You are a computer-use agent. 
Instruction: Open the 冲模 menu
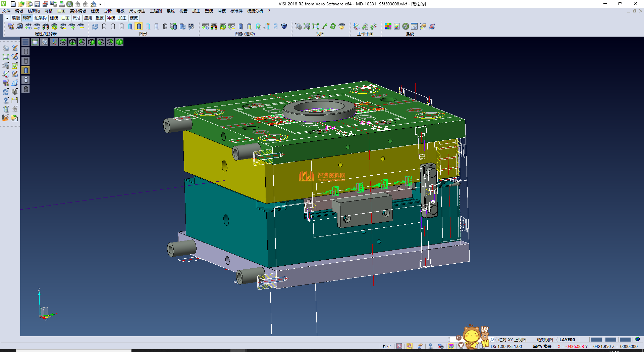pyautogui.click(x=221, y=11)
